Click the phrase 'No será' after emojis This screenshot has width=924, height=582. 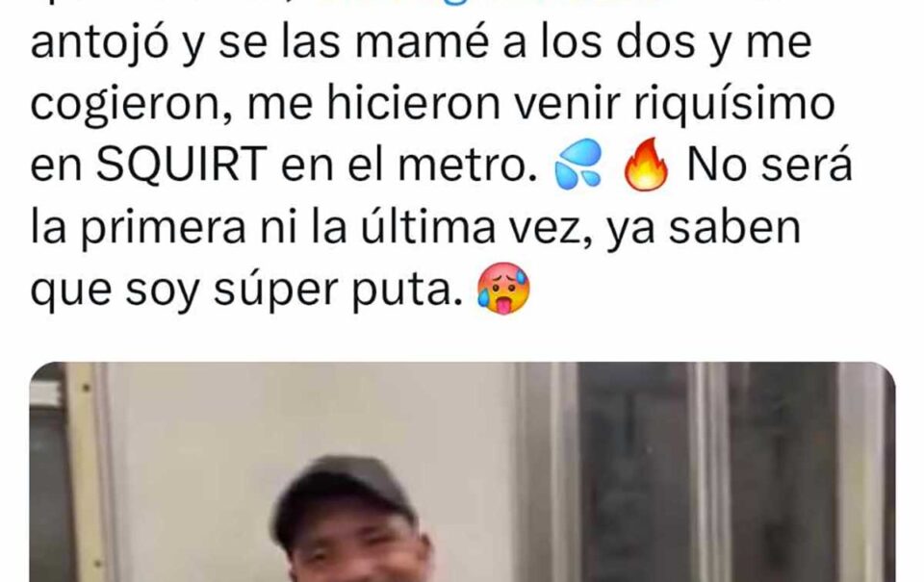[770, 164]
